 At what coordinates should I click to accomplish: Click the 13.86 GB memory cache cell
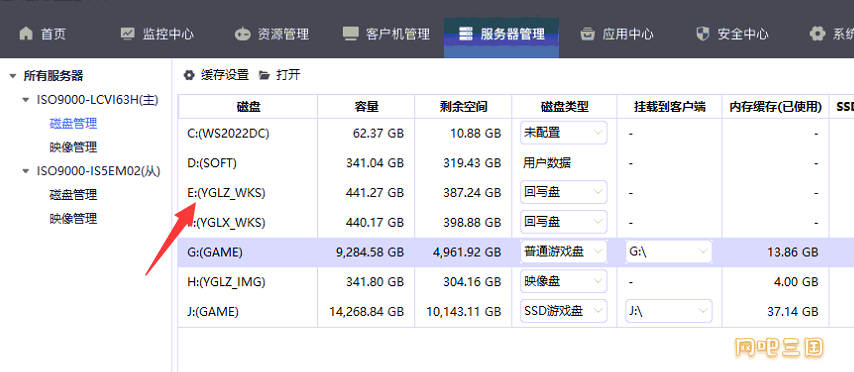click(794, 252)
